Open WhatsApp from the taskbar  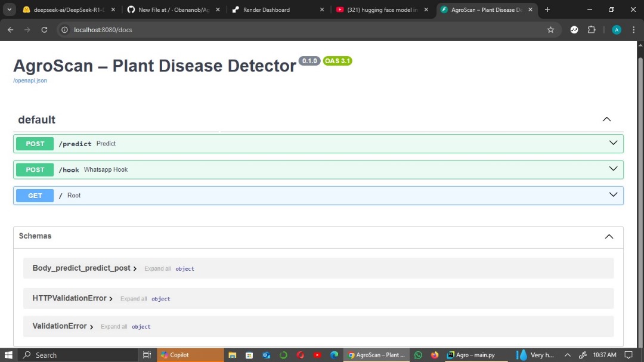click(x=418, y=355)
